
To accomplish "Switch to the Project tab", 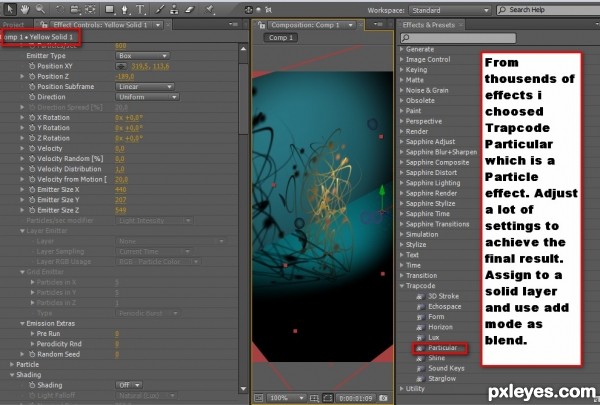I will (x=14, y=25).
